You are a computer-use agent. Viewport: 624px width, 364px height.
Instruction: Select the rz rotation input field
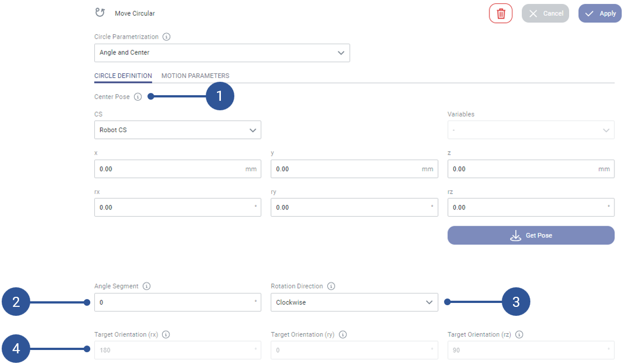[531, 207]
